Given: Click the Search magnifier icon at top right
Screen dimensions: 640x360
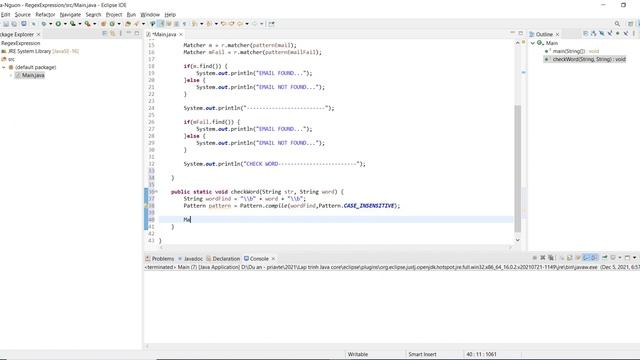Looking at the screenshot, I should tap(617, 24).
